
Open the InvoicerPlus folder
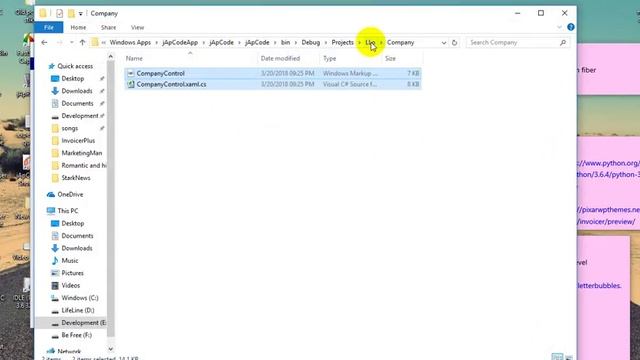coord(78,140)
